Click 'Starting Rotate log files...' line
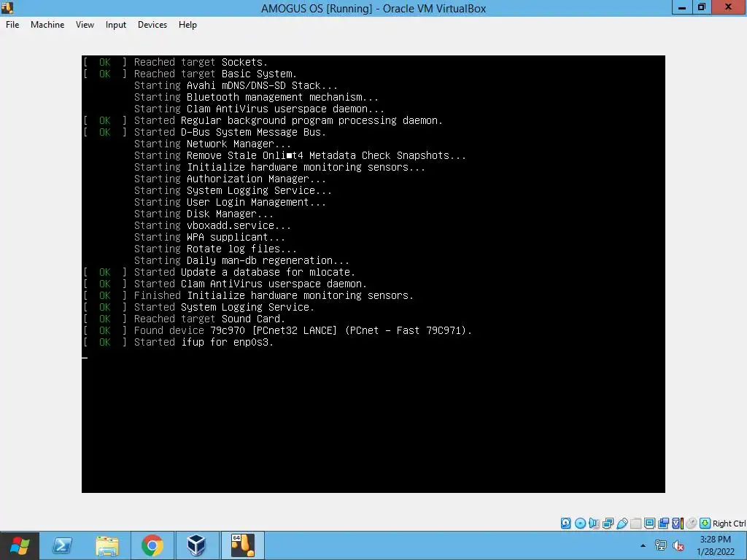The width and height of the screenshot is (747, 560). point(215,249)
